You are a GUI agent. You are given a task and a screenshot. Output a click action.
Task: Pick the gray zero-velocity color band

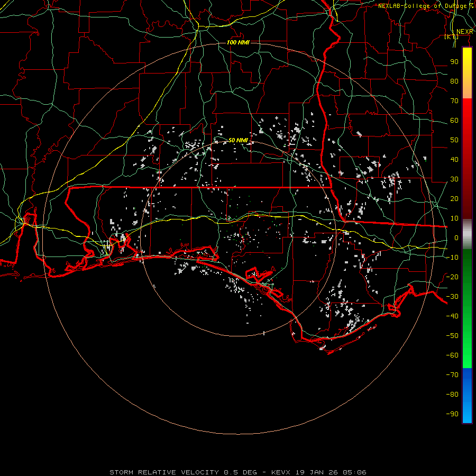467,234
